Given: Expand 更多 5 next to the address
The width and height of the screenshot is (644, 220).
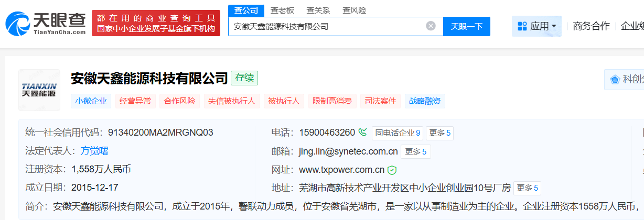Looking at the screenshot, I should click(x=527, y=188).
